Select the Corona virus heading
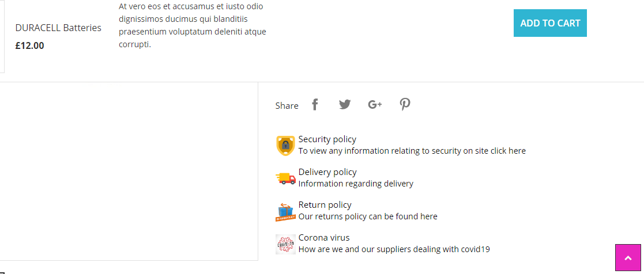The width and height of the screenshot is (644, 274). click(x=324, y=238)
